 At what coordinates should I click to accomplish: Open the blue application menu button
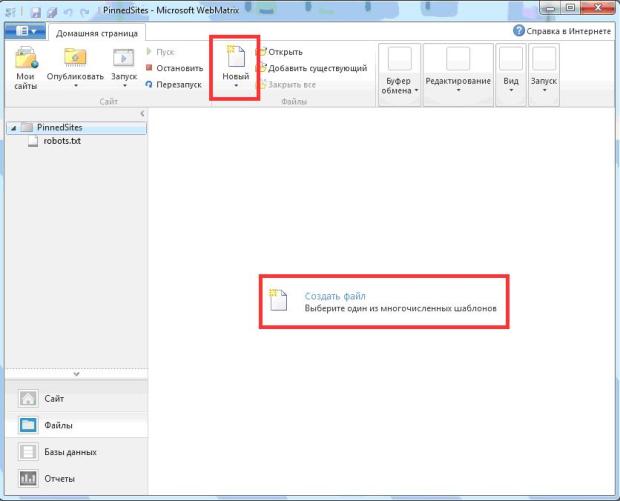click(22, 32)
